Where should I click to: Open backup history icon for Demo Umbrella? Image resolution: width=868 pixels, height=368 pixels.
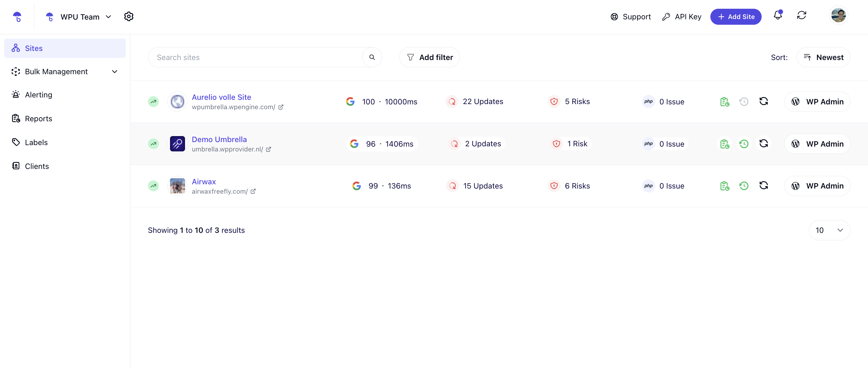click(744, 144)
